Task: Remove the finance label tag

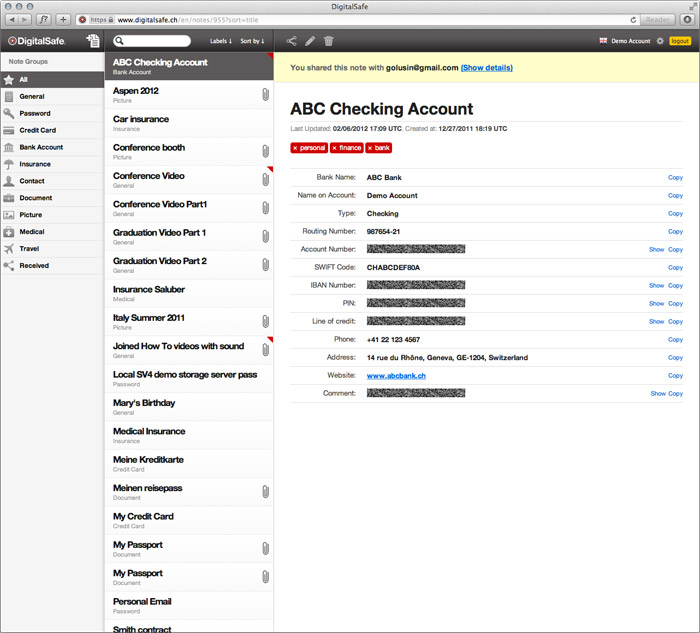Action: (334, 148)
